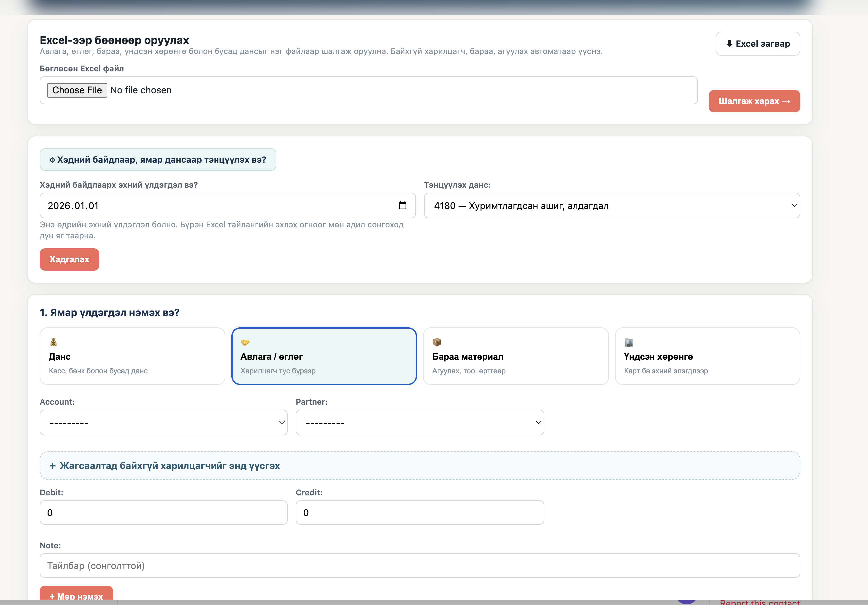
Task: Click the Касс, банк болон бусад данс text
Action: [98, 371]
